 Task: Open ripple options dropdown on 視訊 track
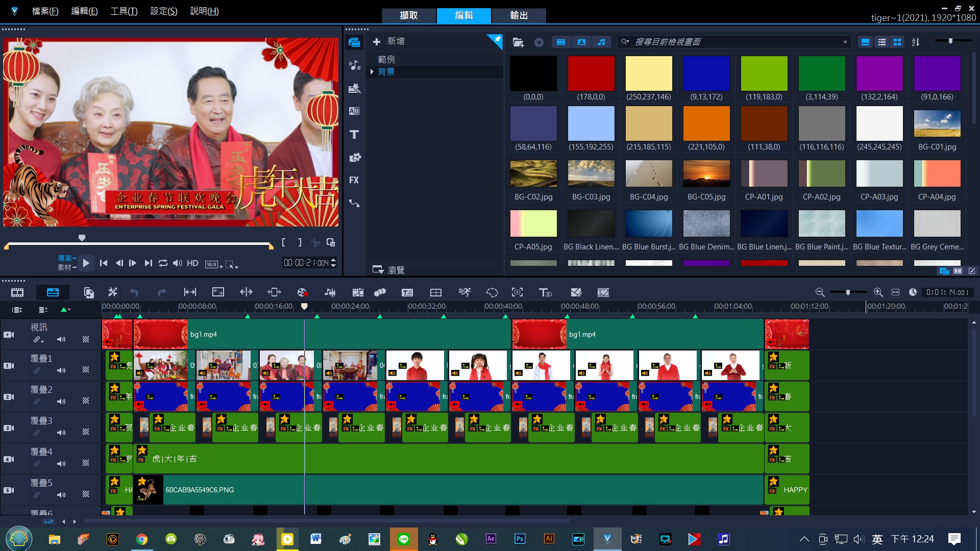click(39, 340)
